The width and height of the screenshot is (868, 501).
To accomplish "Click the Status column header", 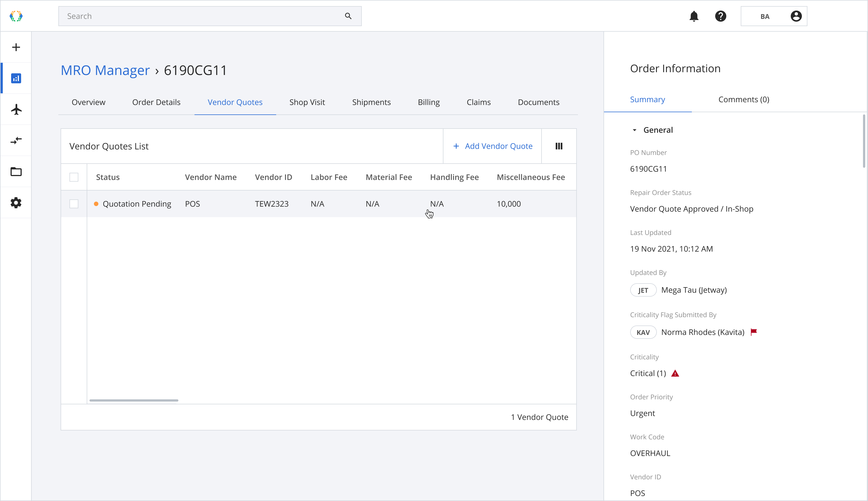I will [108, 177].
